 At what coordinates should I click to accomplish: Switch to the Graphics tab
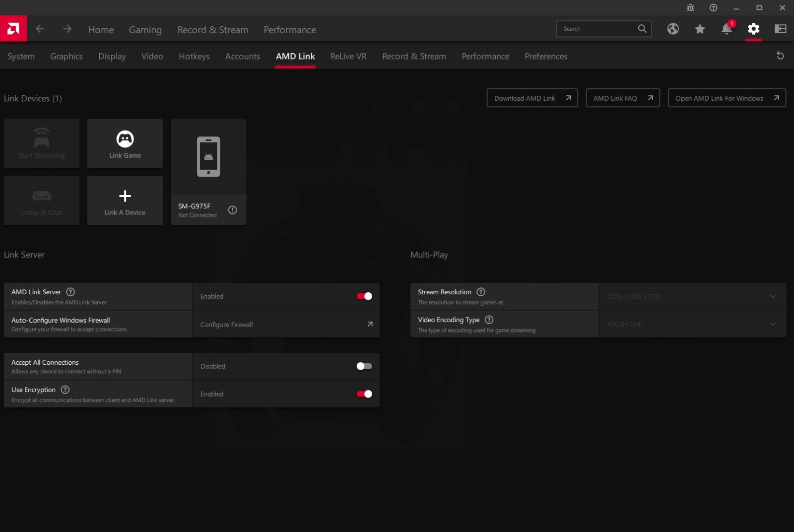(66, 56)
